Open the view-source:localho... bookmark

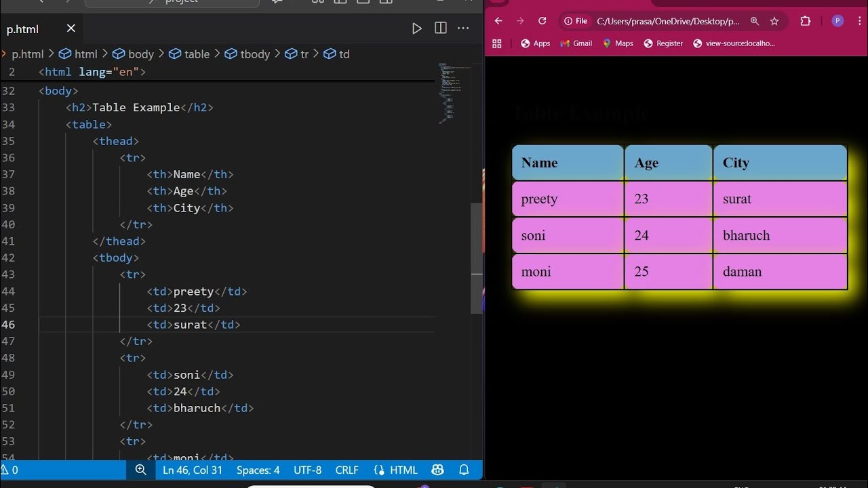734,43
